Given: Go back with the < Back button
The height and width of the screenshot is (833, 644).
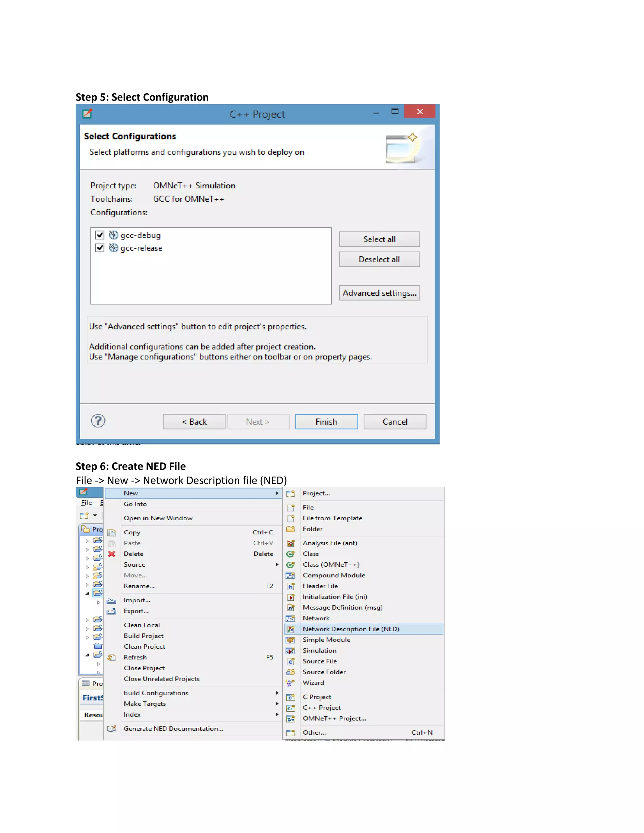Looking at the screenshot, I should coord(194,422).
